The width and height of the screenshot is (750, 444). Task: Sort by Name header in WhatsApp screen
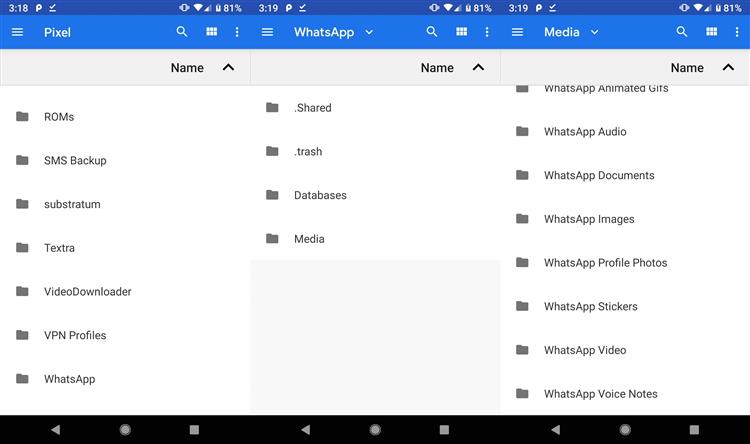coord(437,68)
